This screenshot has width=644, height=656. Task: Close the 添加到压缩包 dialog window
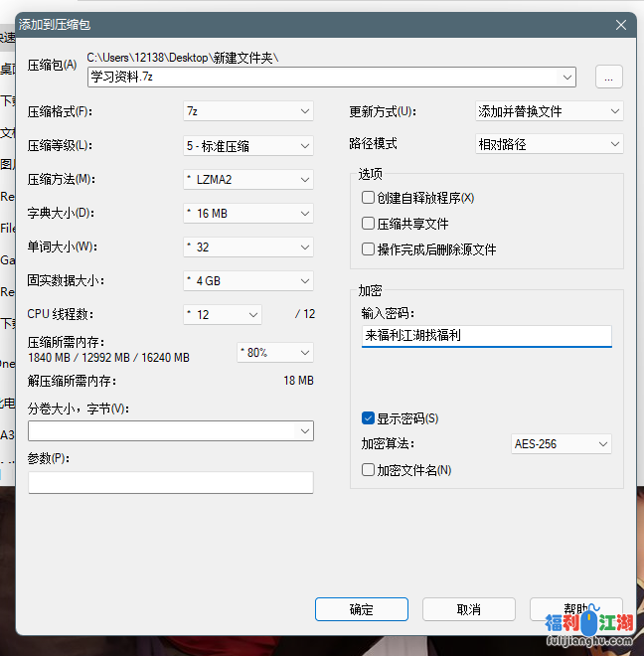621,25
